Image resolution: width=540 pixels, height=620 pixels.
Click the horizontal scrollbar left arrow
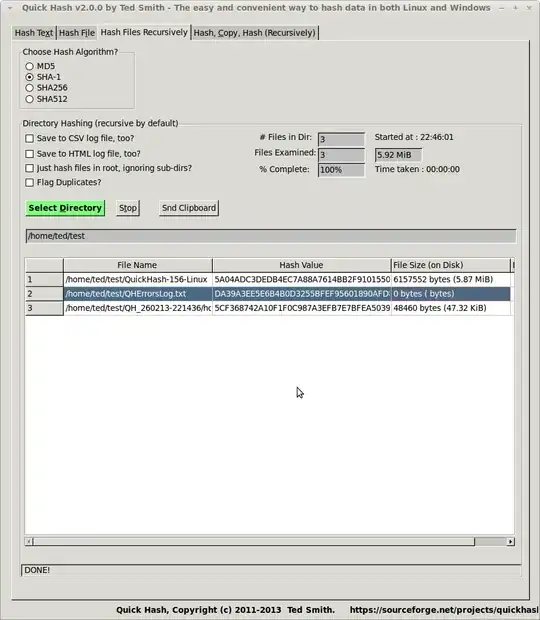pos(28,541)
